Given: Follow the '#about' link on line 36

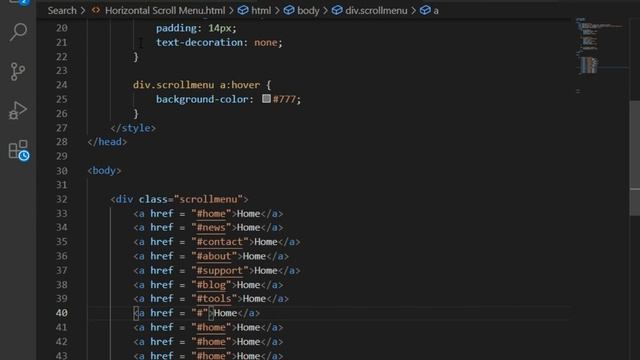Looking at the screenshot, I should 214,256.
